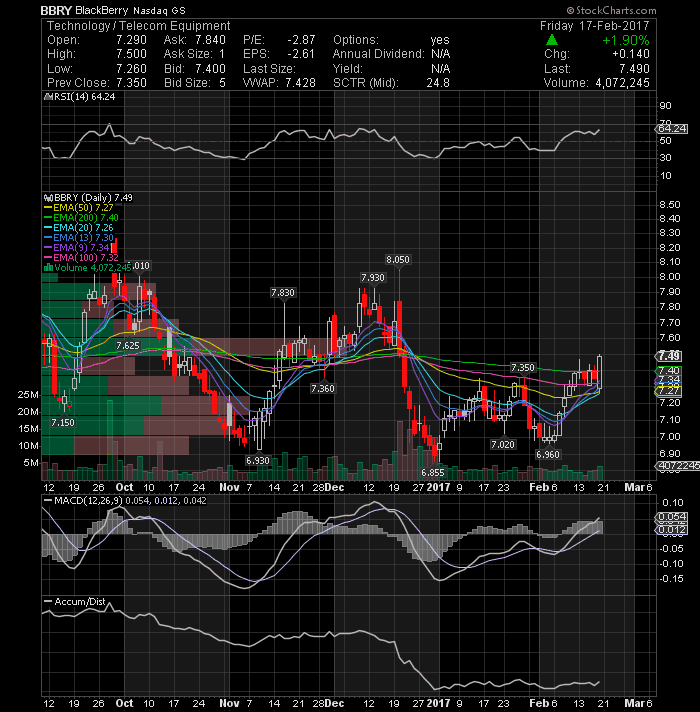Click the 7.49 last price axis tag
700x712 pixels.
(x=669, y=356)
